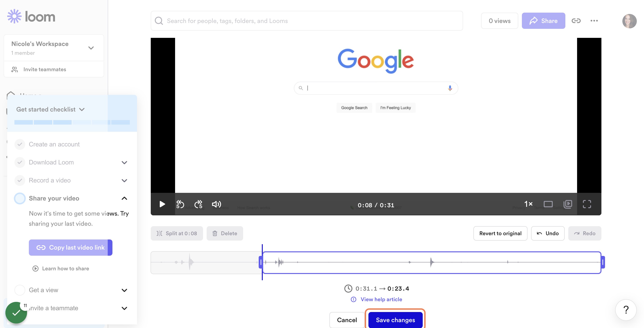Click Revert to original

[x=500, y=233]
